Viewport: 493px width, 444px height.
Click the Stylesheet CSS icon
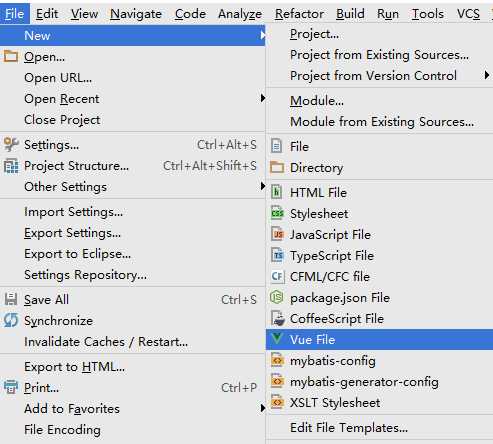[x=277, y=213]
